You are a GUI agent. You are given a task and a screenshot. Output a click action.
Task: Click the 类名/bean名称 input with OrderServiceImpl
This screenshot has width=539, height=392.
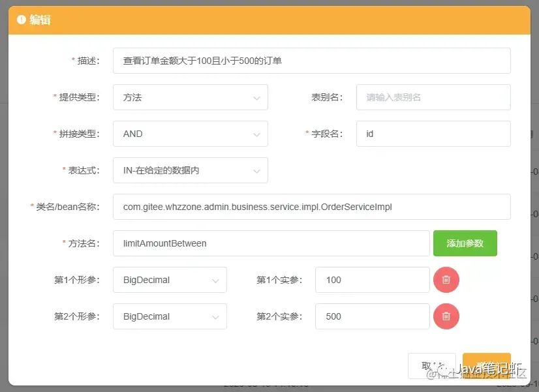coord(311,207)
